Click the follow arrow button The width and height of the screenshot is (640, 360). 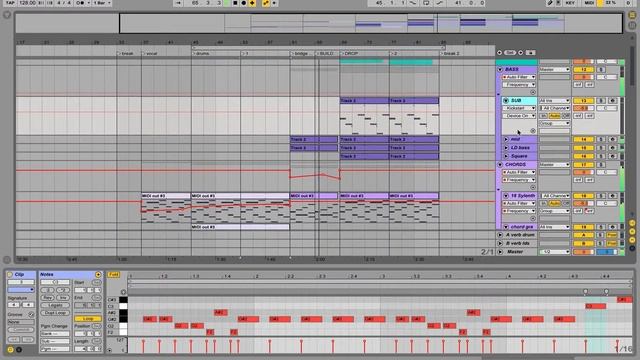[x=178, y=3]
